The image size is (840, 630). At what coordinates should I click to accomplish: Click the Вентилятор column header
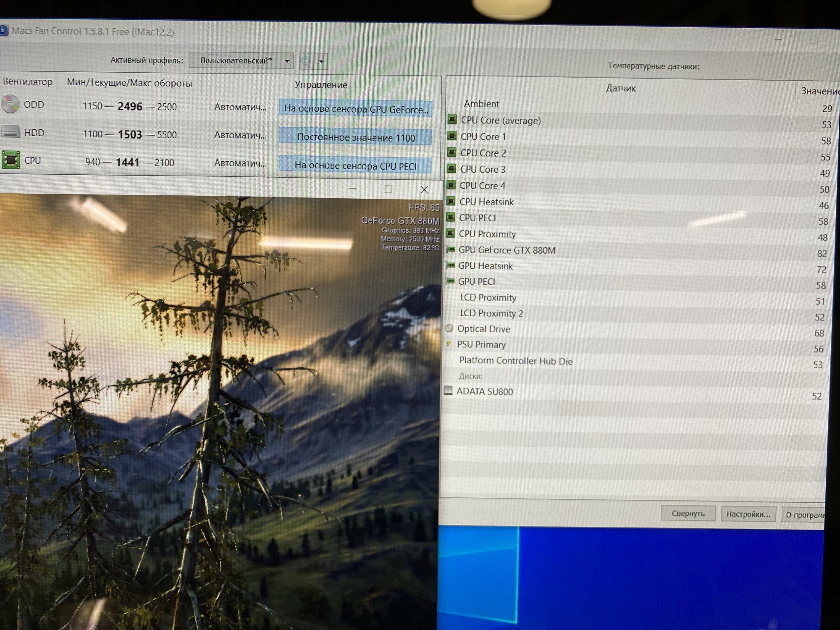(x=28, y=81)
